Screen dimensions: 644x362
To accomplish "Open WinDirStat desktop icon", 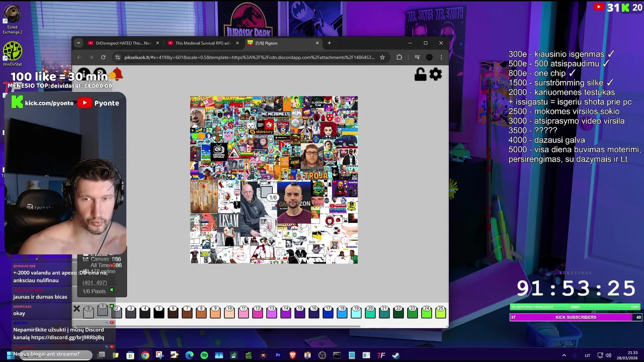I will click(13, 54).
